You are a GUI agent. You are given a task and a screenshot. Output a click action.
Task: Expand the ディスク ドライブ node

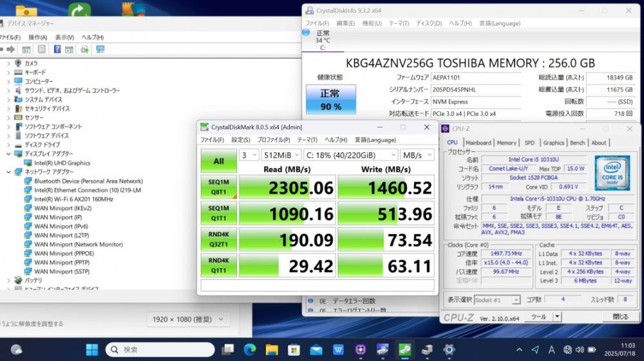tap(8, 145)
